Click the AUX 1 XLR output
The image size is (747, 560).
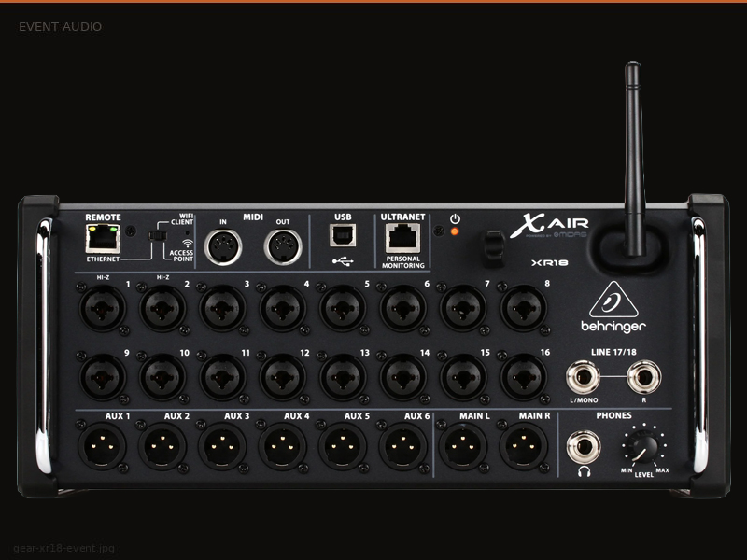102,447
